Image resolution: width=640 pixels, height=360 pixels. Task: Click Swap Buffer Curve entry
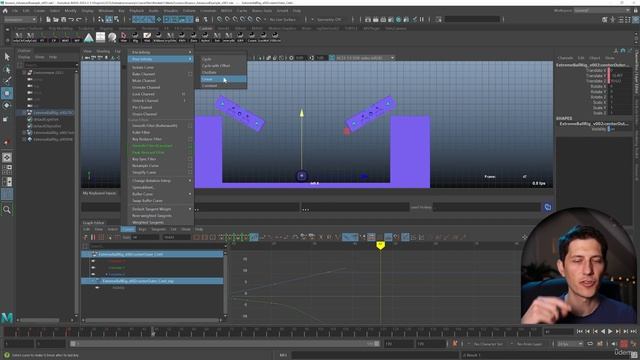click(x=147, y=201)
